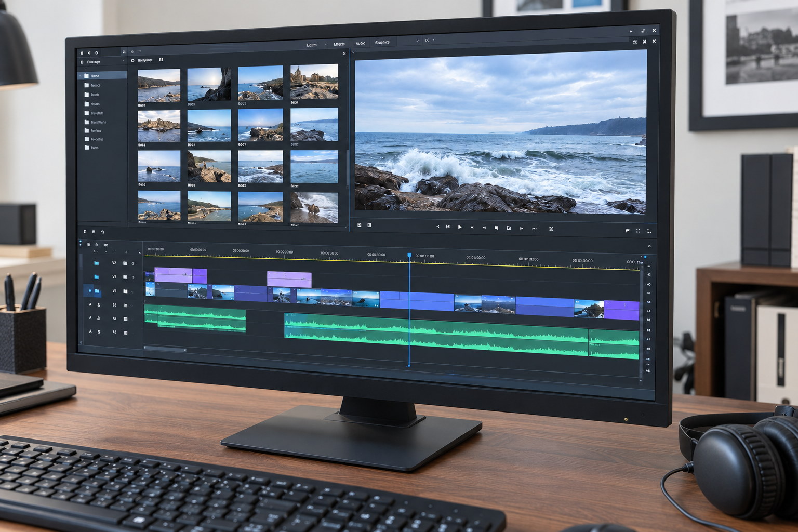Viewport: 798px width, 532px height.
Task: Click the first icon below the preview's left corner
Action: point(359,225)
